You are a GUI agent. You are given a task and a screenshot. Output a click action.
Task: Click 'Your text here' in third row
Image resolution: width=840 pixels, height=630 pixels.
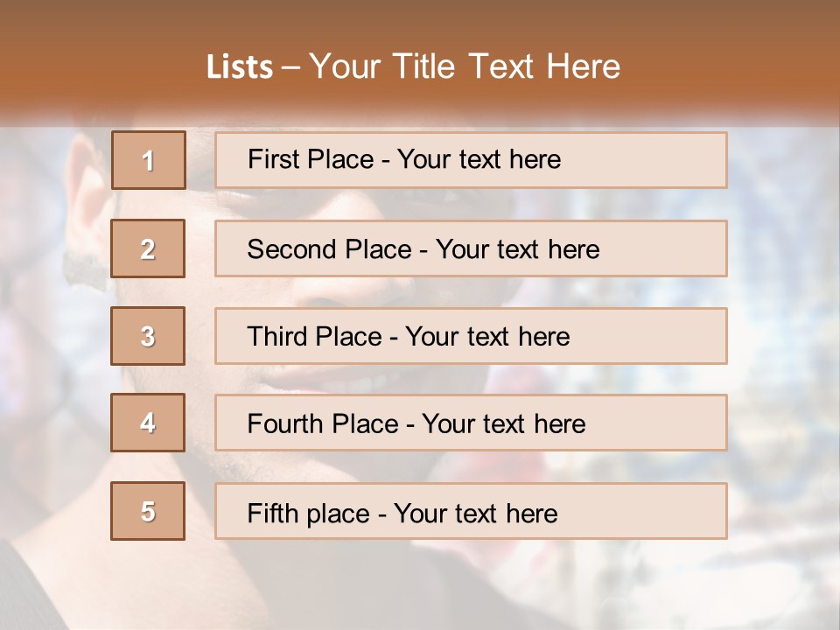click(487, 336)
